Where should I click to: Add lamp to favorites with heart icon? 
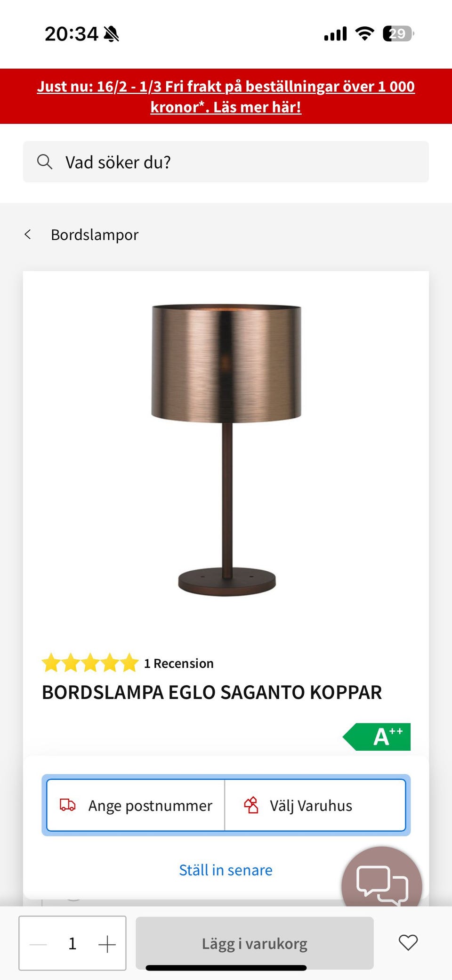408,943
